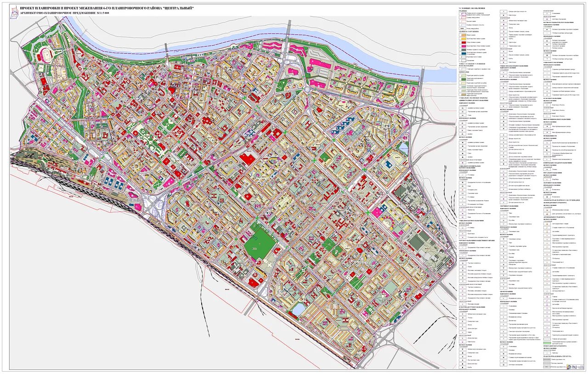The width and height of the screenshot is (588, 374).
Task: Click the plan title mentioning "ЦЕНТРАЛЬНЫЙ" district
Action: pyautogui.click(x=107, y=8)
